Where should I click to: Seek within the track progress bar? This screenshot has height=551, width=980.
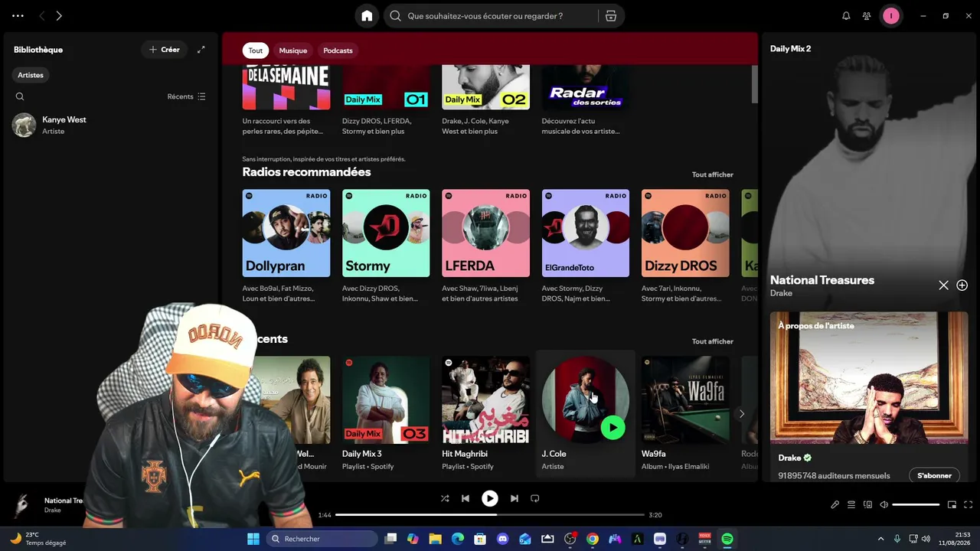click(490, 515)
